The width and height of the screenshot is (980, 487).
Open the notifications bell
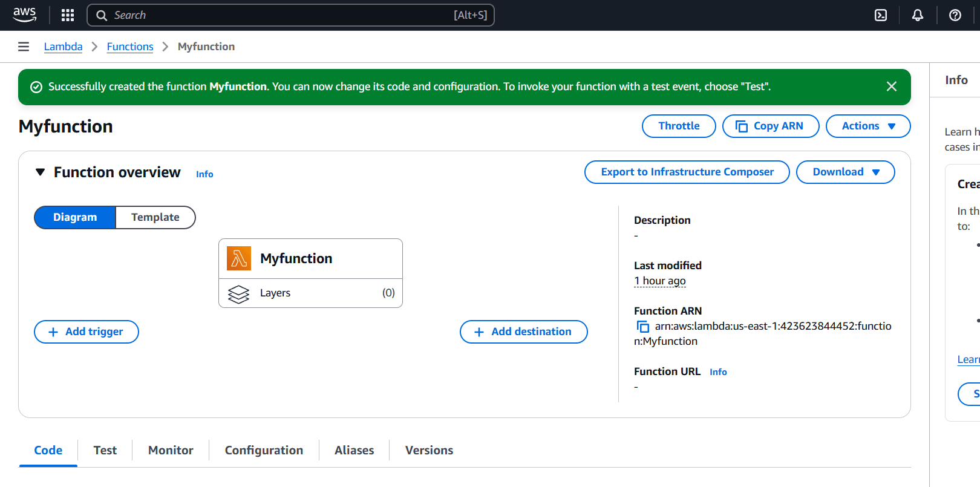click(x=918, y=15)
